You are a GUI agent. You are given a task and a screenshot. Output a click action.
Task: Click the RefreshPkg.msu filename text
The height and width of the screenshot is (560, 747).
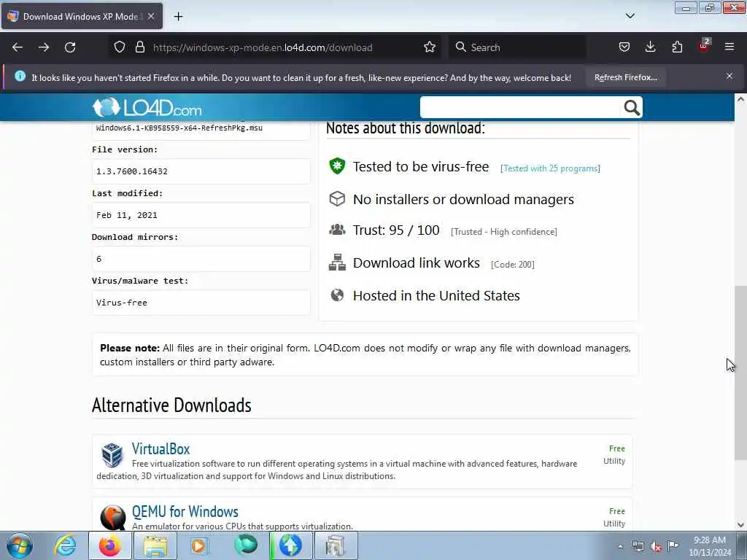coord(179,128)
